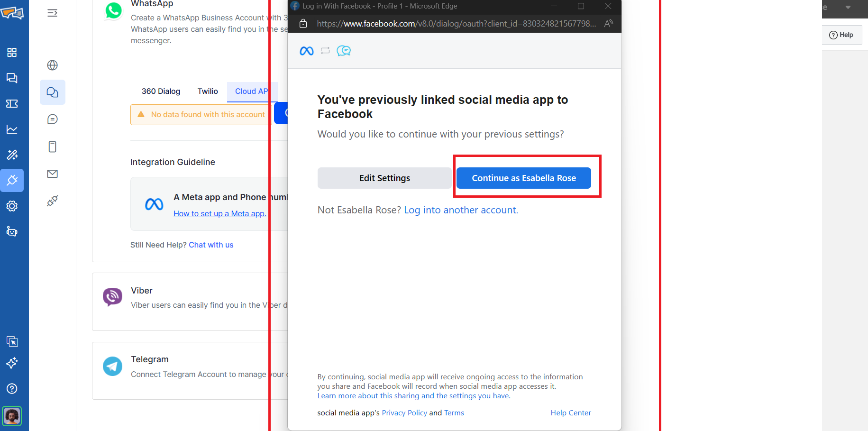868x431 pixels.
Task: Open the email envelope channel icon
Action: pos(53,174)
